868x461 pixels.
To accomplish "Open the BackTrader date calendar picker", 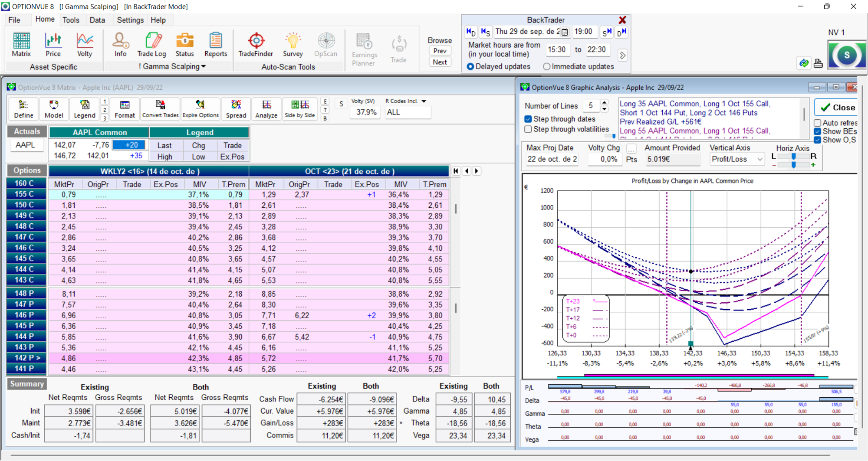I will tap(565, 32).
